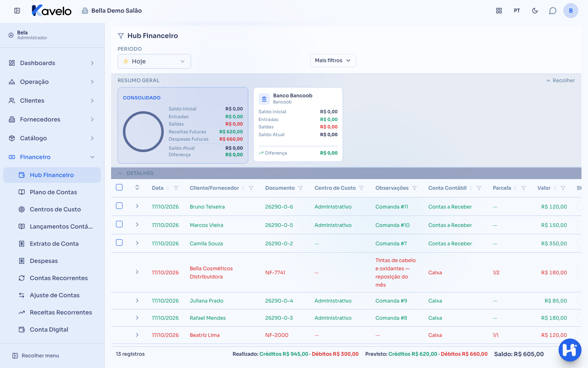The height and width of the screenshot is (368, 588).
Task: Expand the Beatriz Lima row details
Action: pyautogui.click(x=137, y=335)
